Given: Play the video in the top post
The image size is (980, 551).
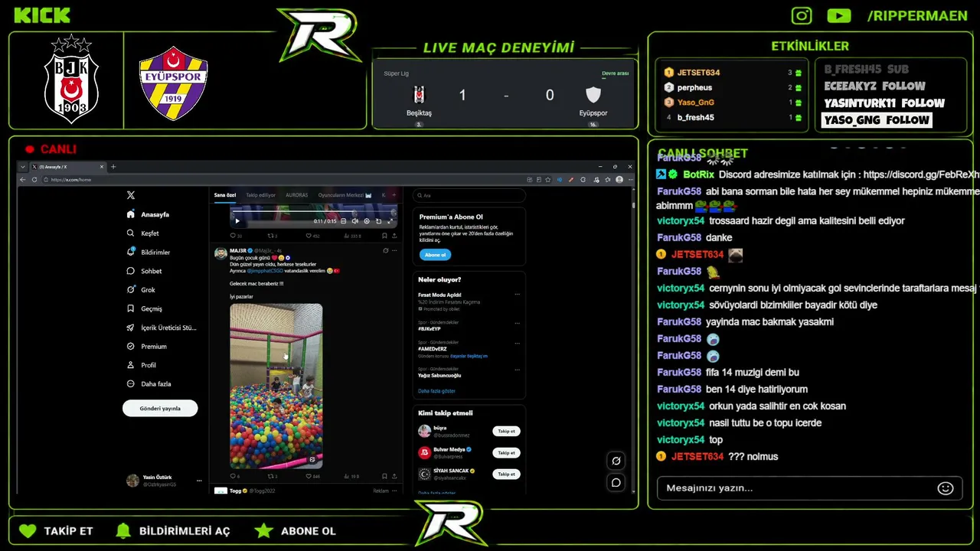Looking at the screenshot, I should [x=237, y=221].
